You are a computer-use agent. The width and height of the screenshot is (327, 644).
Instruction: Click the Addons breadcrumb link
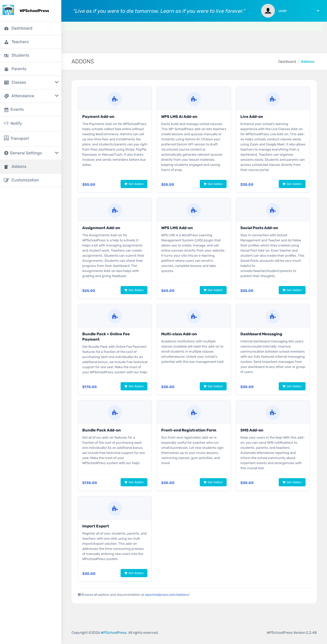(x=308, y=61)
